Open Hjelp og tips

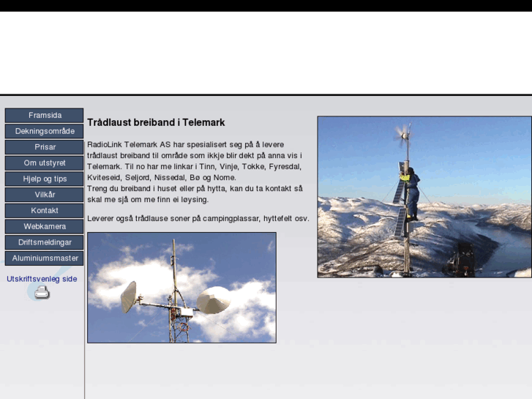(x=44, y=179)
